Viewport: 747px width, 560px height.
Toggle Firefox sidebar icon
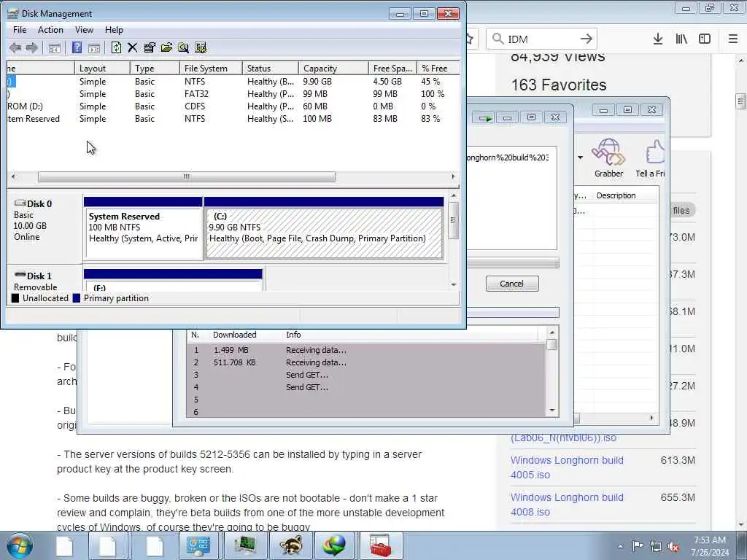pos(705,39)
